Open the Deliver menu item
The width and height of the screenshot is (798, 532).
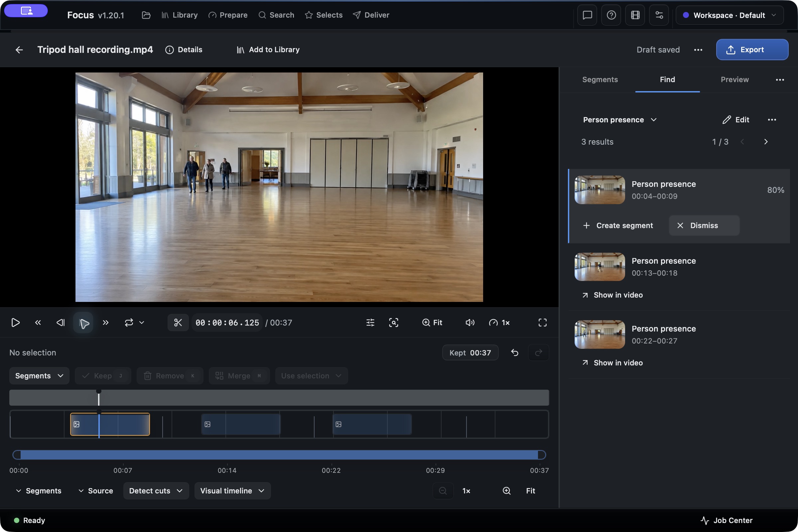tap(371, 15)
